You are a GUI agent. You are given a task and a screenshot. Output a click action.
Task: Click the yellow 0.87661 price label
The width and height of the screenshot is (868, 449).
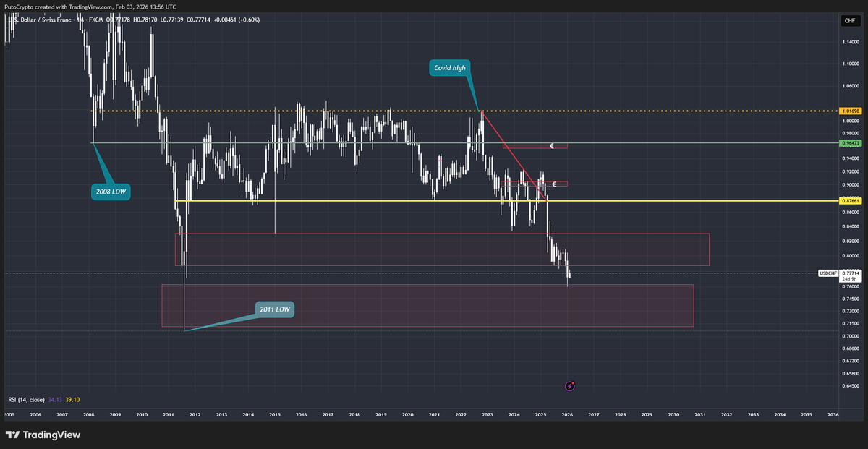(849, 201)
